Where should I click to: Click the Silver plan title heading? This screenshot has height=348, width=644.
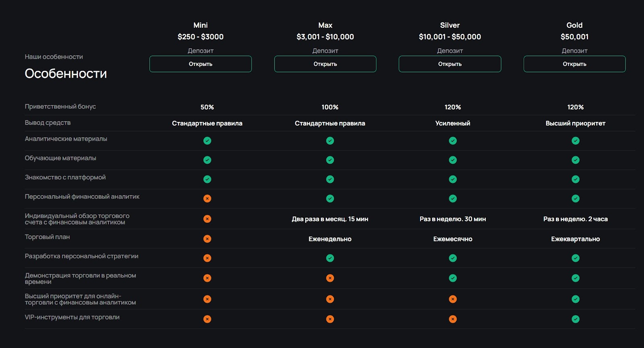(450, 25)
